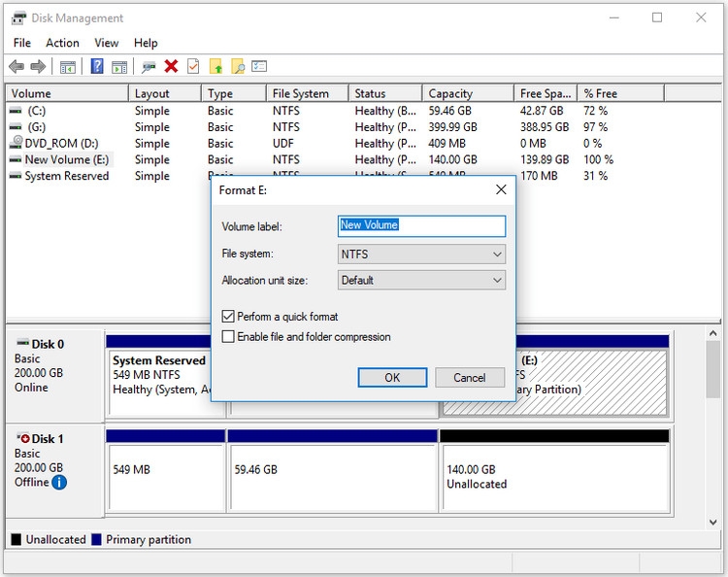Open the Action menu

coord(62,43)
